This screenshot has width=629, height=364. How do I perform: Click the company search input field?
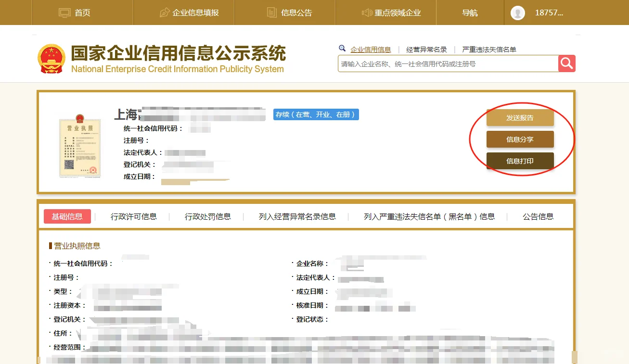[x=448, y=63]
